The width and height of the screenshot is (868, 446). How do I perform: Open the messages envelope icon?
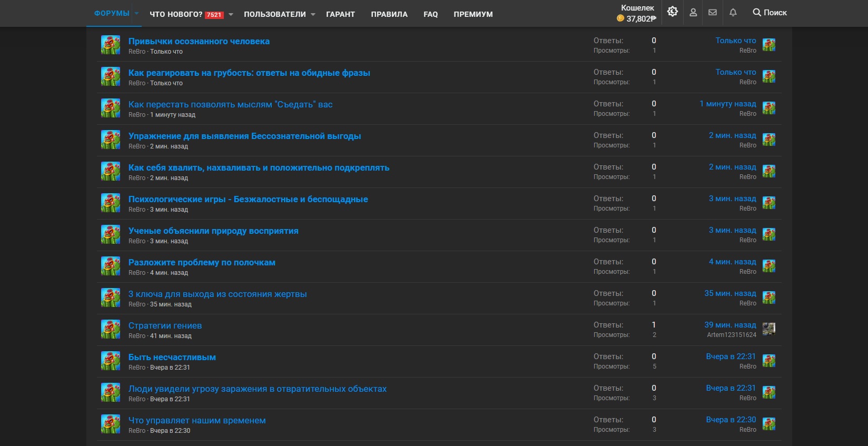(713, 12)
